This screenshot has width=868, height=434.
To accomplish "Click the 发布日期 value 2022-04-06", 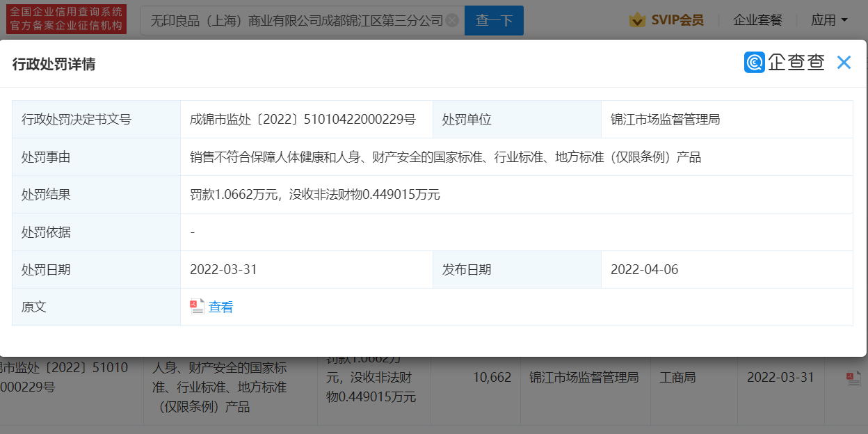I will pyautogui.click(x=644, y=269).
